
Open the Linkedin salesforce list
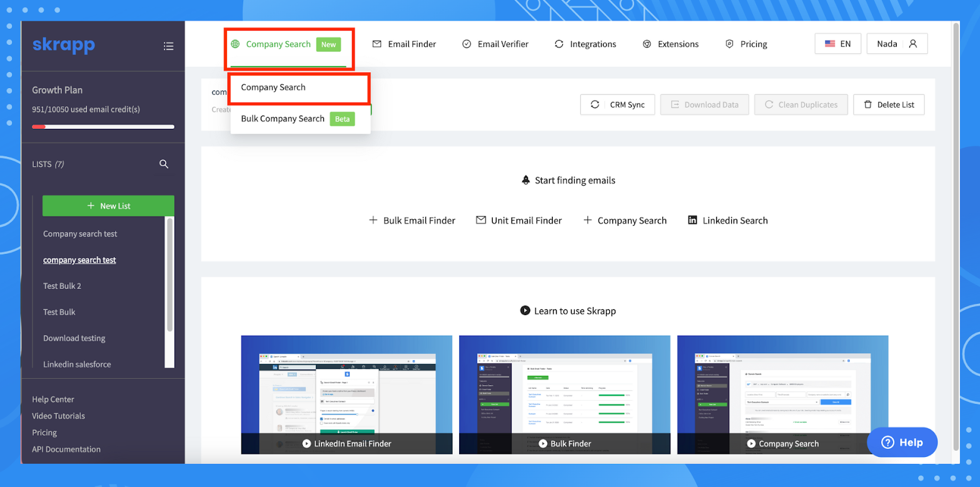point(77,364)
